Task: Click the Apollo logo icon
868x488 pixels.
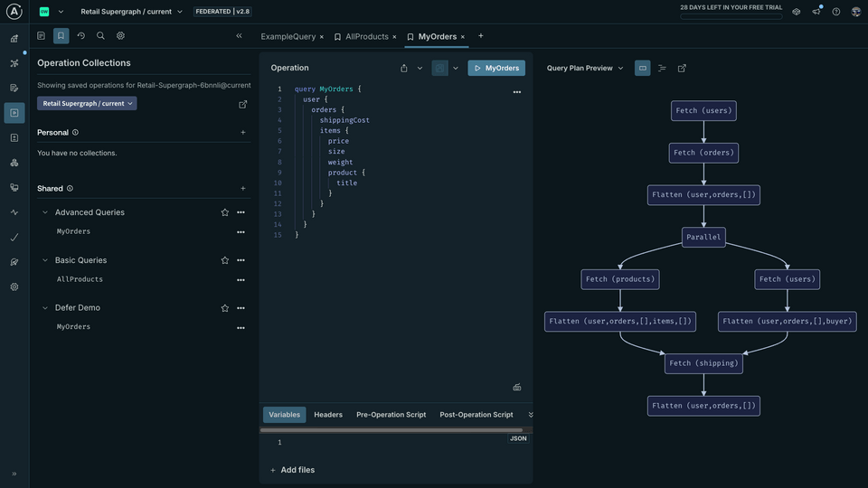Action: 14,11
